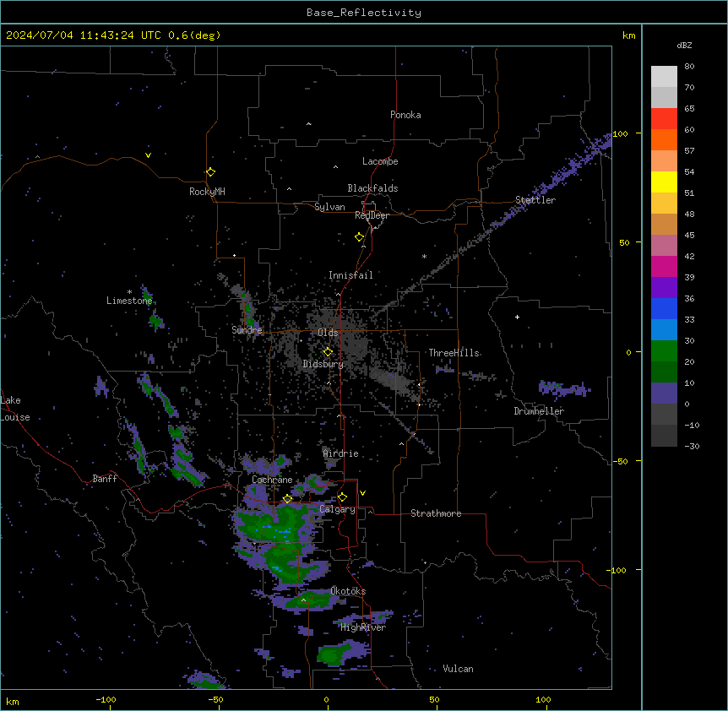Click the dBZ legend heading
This screenshot has width=728, height=711.
tap(684, 45)
